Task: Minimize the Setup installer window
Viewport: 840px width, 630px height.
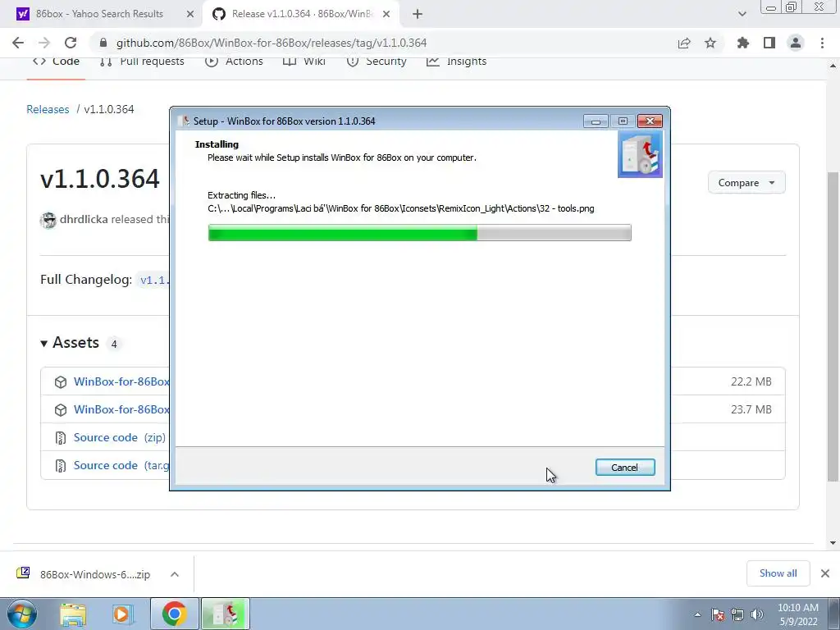Action: click(596, 121)
